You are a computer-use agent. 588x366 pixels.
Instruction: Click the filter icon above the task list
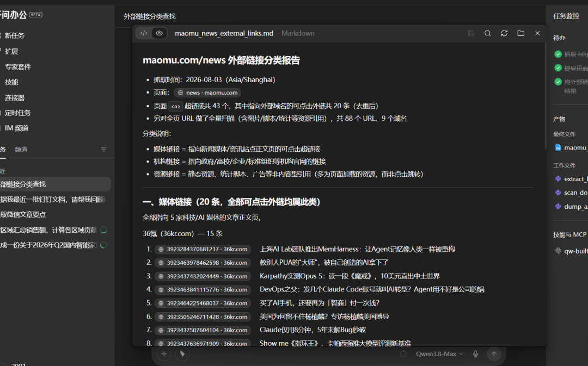pyautogui.click(x=103, y=149)
